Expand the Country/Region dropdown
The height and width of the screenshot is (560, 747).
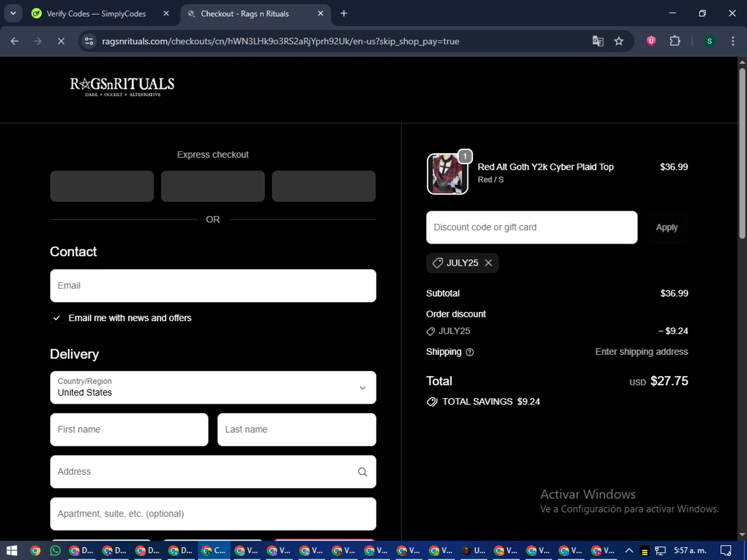[213, 387]
